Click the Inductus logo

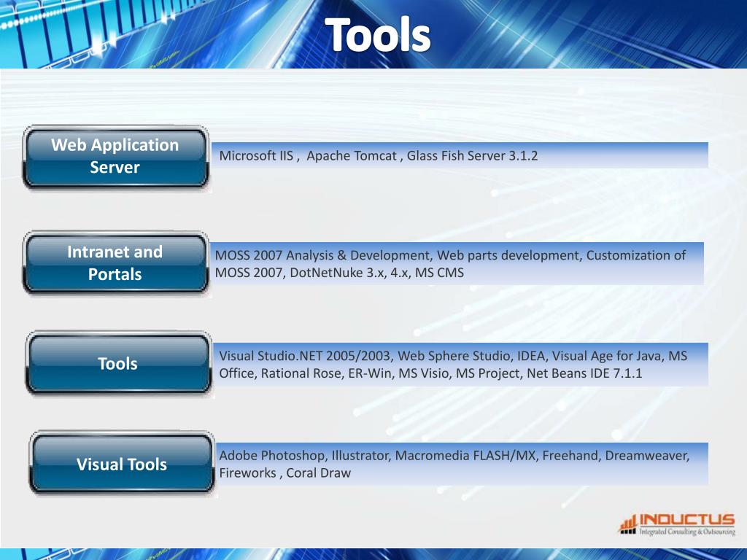click(x=677, y=524)
